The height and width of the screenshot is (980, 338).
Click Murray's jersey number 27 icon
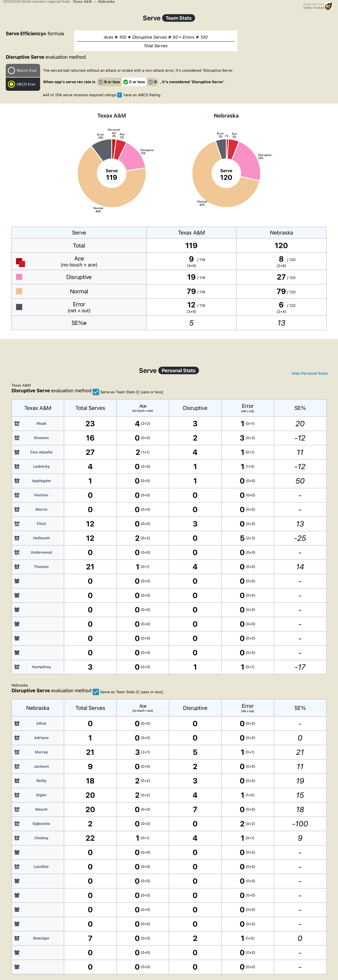(x=17, y=752)
